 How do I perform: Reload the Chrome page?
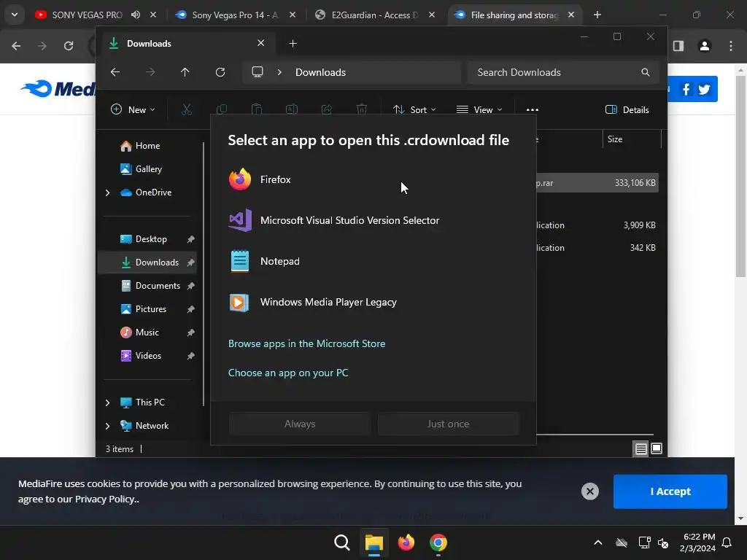[69, 46]
